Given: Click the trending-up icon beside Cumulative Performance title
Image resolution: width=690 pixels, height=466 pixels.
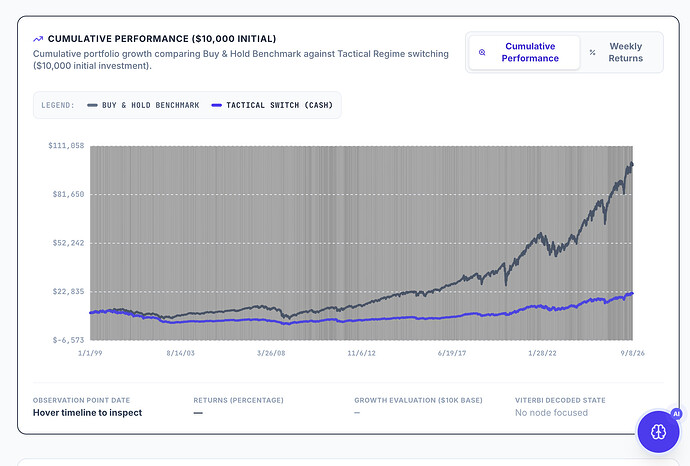Looking at the screenshot, I should coord(38,39).
